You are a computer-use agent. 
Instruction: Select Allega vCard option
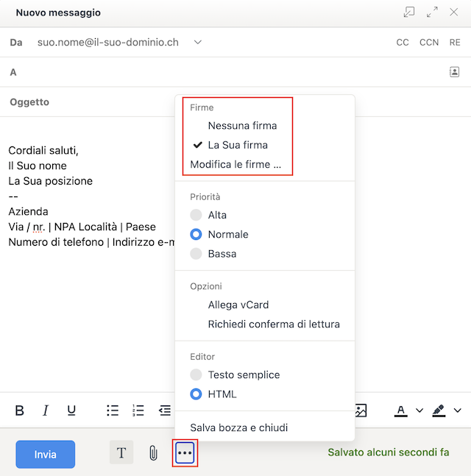pos(238,305)
